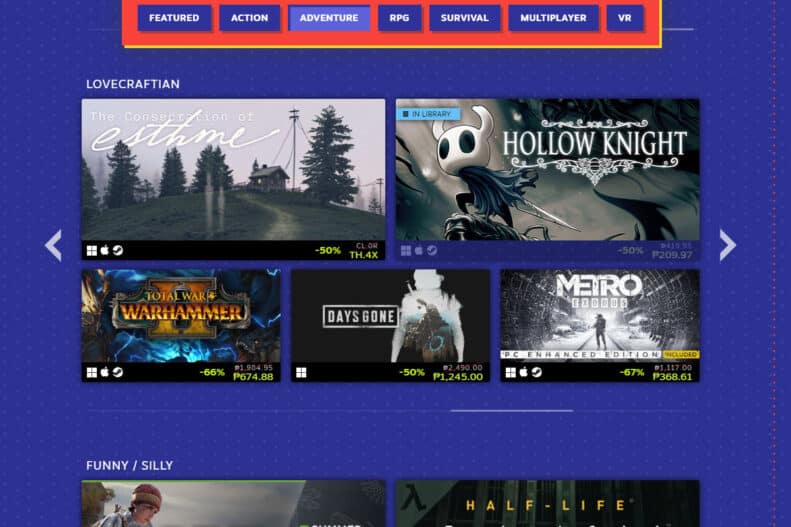Switch to the Featured tab
This screenshot has width=791, height=527.
pyautogui.click(x=174, y=18)
